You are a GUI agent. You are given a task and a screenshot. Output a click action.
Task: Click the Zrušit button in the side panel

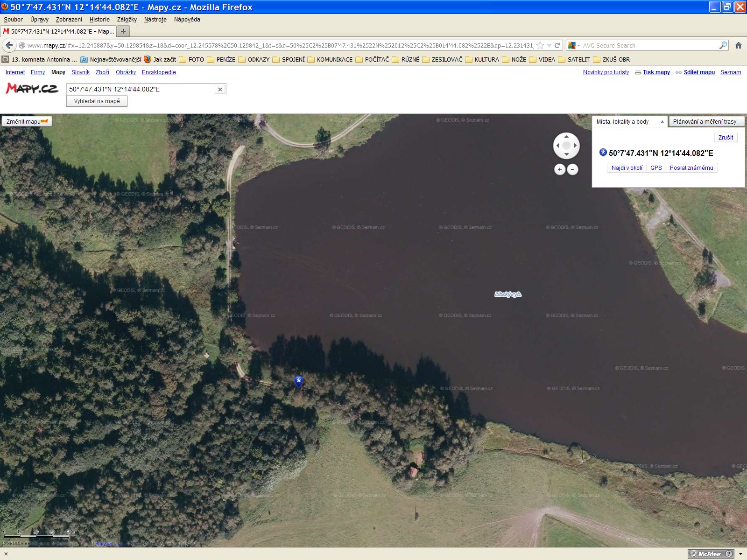726,137
